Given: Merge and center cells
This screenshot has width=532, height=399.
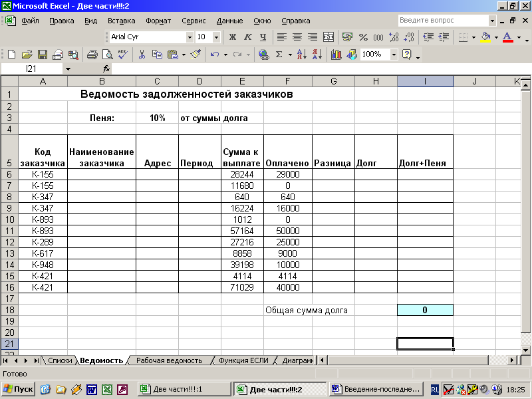Looking at the screenshot, I should [x=329, y=37].
